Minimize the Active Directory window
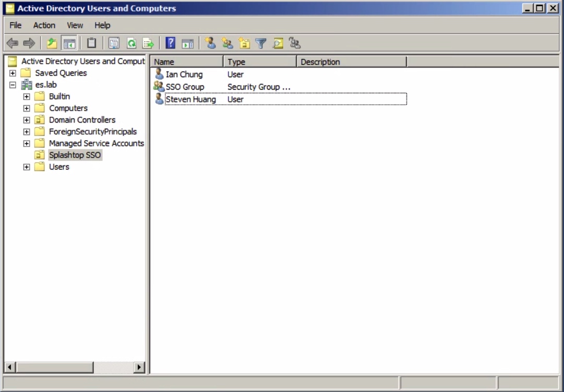Screen dimensions: 564x392 coord(527,8)
